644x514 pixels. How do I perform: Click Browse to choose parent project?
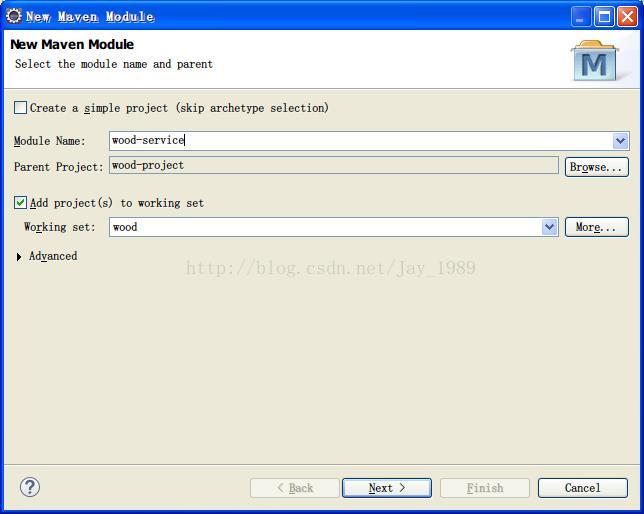(x=596, y=167)
